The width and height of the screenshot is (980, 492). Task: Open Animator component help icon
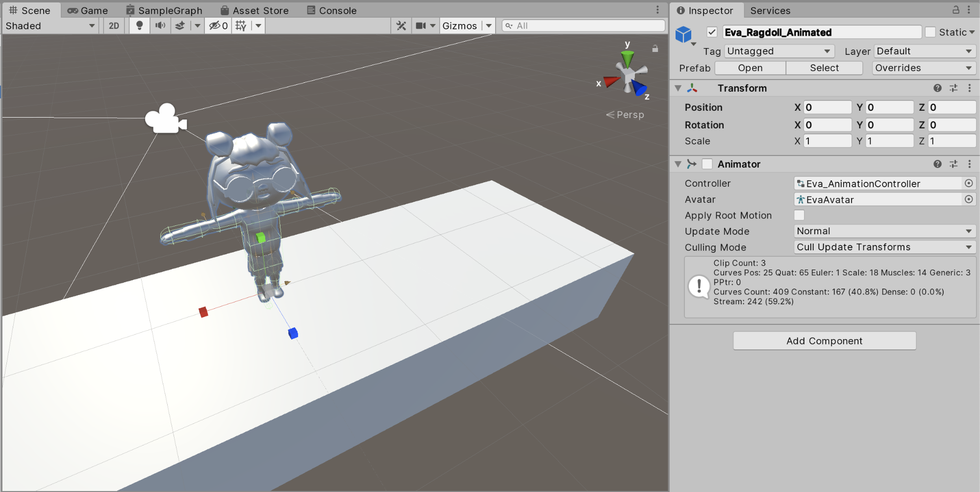pos(937,164)
